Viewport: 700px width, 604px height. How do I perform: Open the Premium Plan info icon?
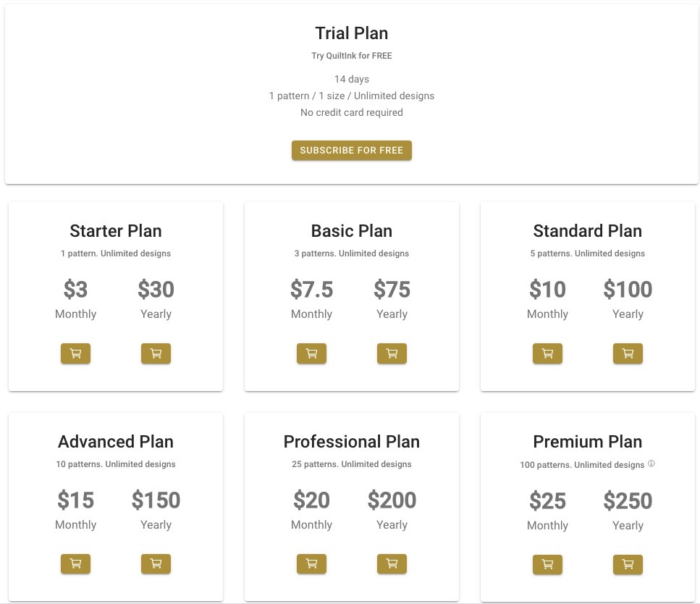pyautogui.click(x=651, y=464)
